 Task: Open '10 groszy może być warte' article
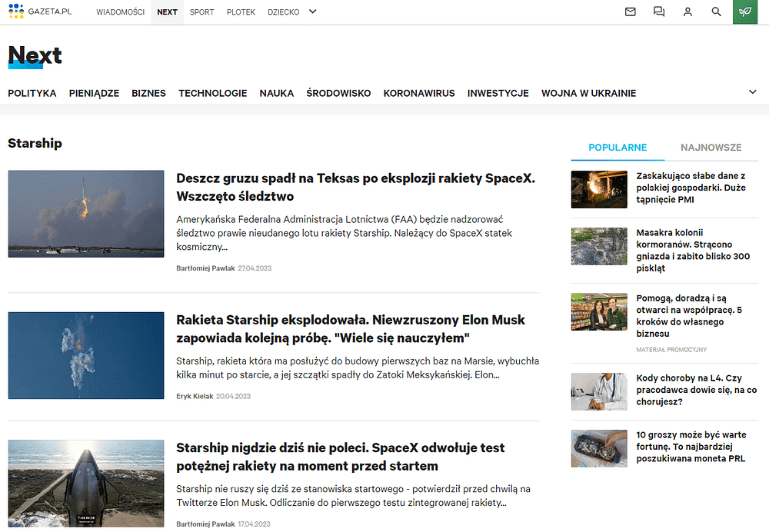691,447
